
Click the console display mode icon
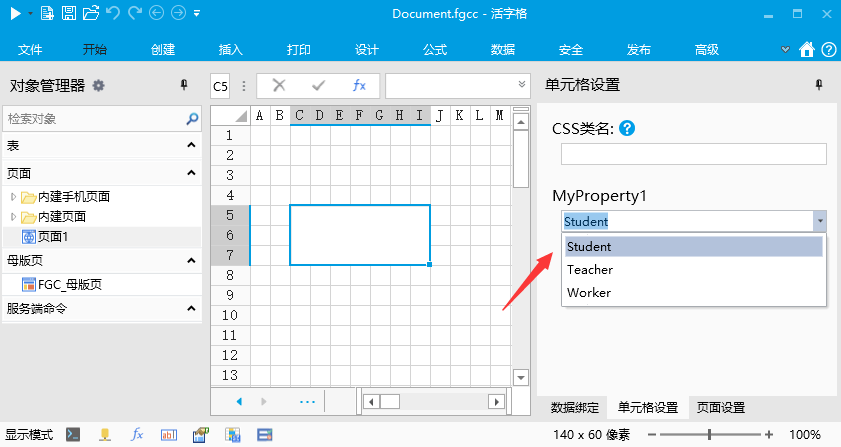tap(73, 435)
